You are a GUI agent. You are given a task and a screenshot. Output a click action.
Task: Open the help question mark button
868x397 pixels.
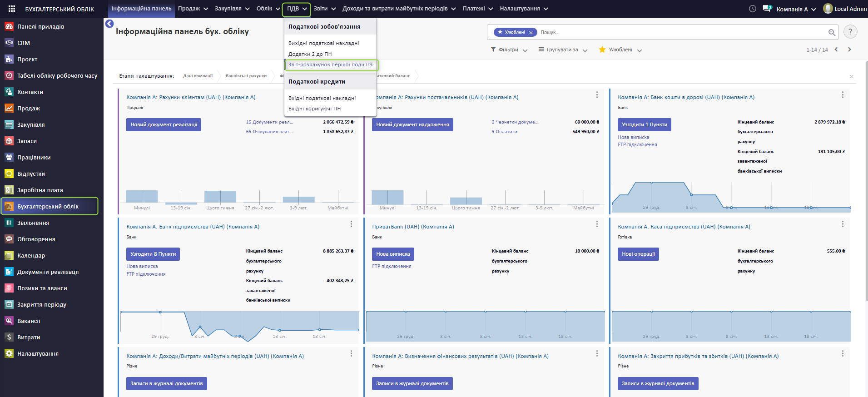850,32
